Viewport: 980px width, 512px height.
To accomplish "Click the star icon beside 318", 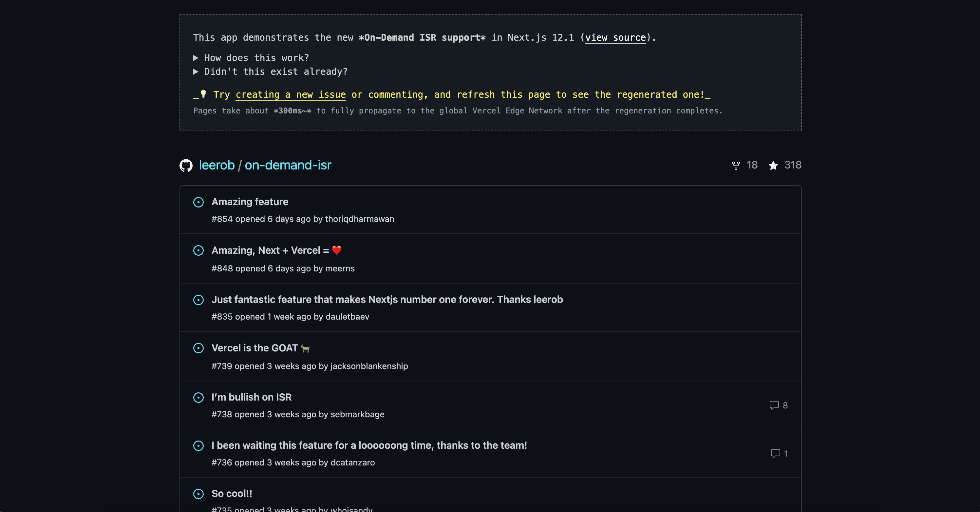I will coord(773,166).
